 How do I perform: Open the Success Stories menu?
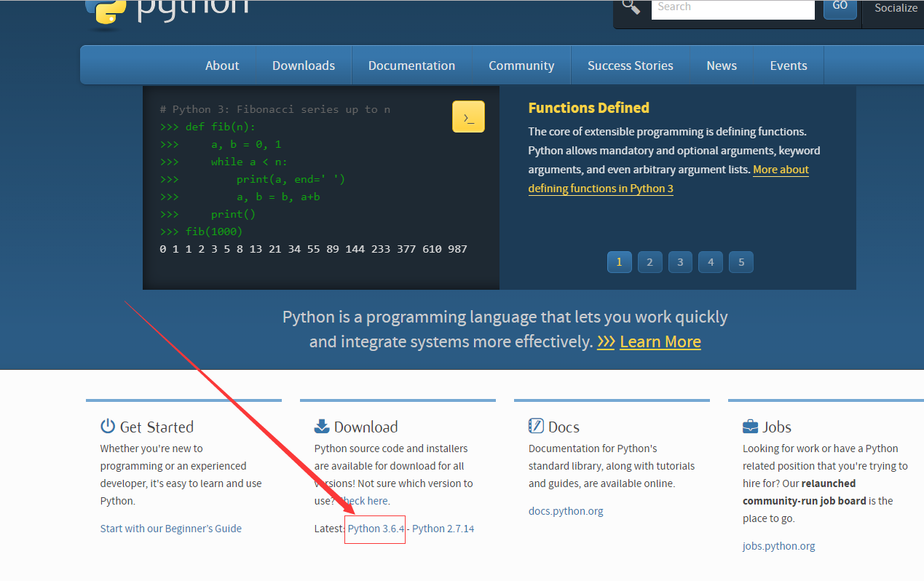point(631,66)
